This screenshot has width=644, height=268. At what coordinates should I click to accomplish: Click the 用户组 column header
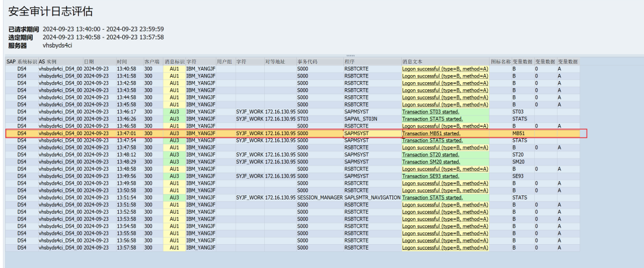pos(225,61)
